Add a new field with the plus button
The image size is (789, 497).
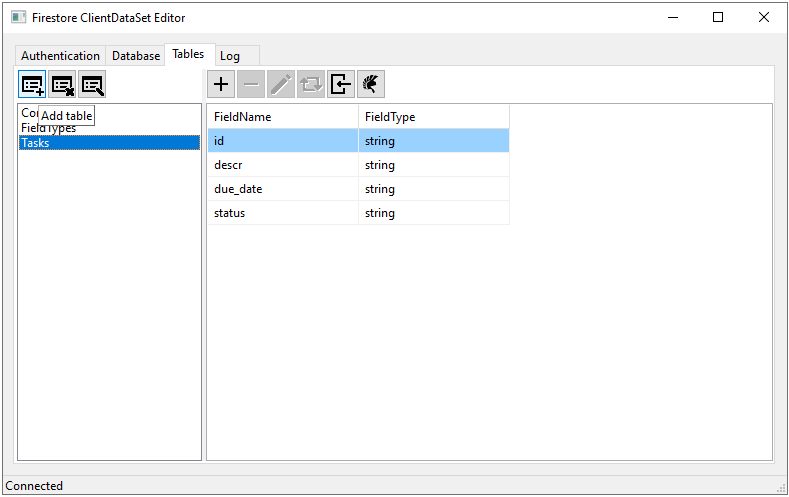221,84
